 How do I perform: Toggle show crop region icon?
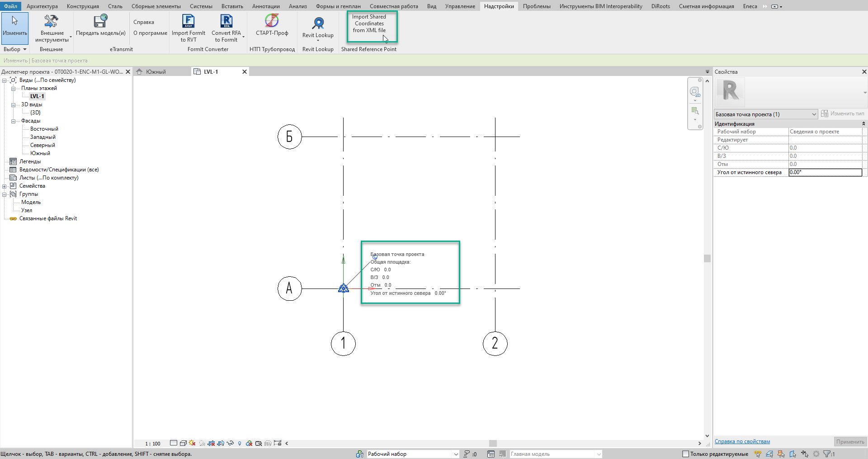pos(221,443)
